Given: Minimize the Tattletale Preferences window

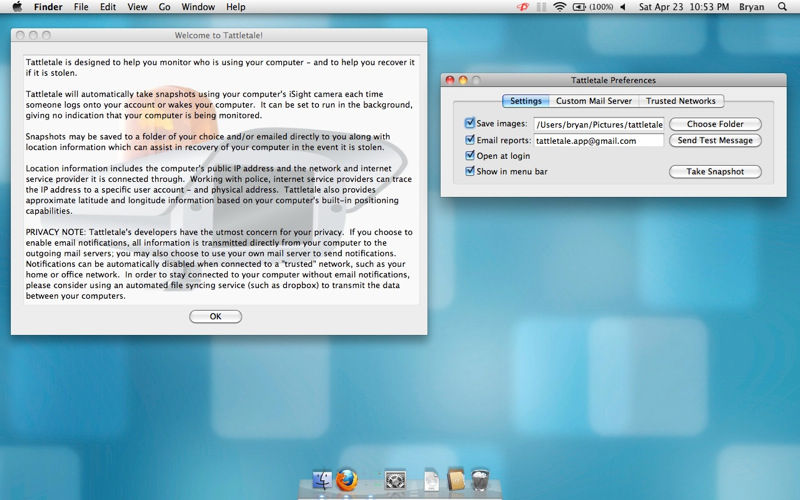Looking at the screenshot, I should 463,80.
